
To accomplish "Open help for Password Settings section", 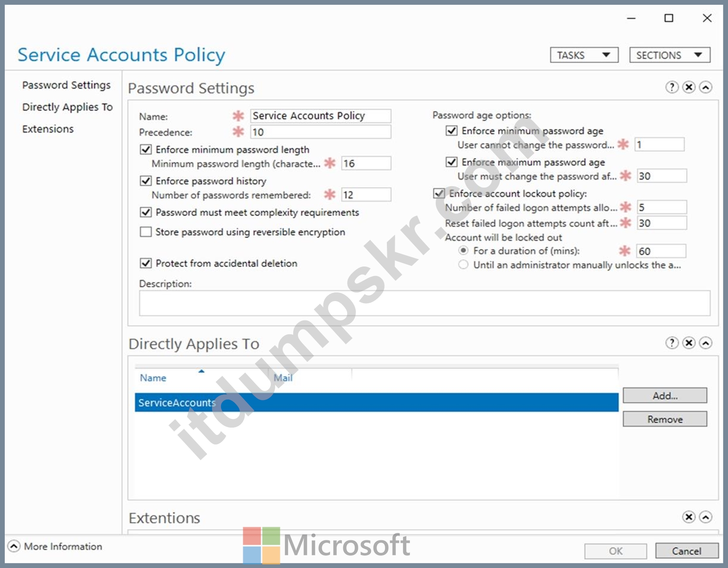I will pyautogui.click(x=672, y=87).
